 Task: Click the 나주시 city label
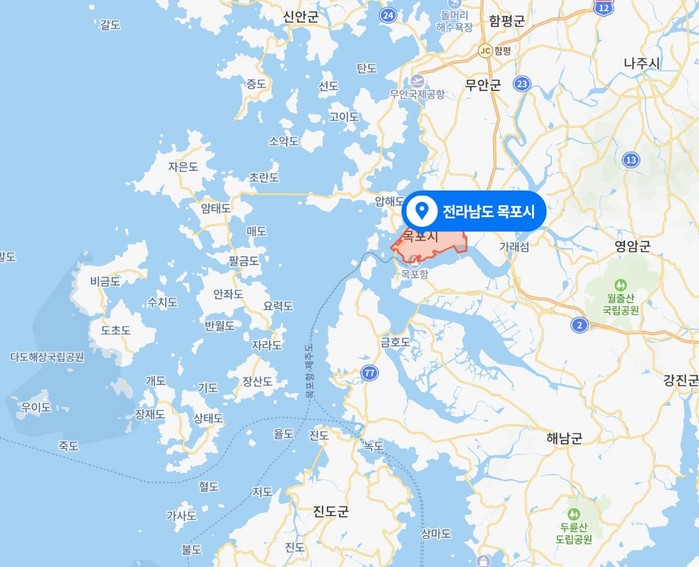click(x=641, y=63)
